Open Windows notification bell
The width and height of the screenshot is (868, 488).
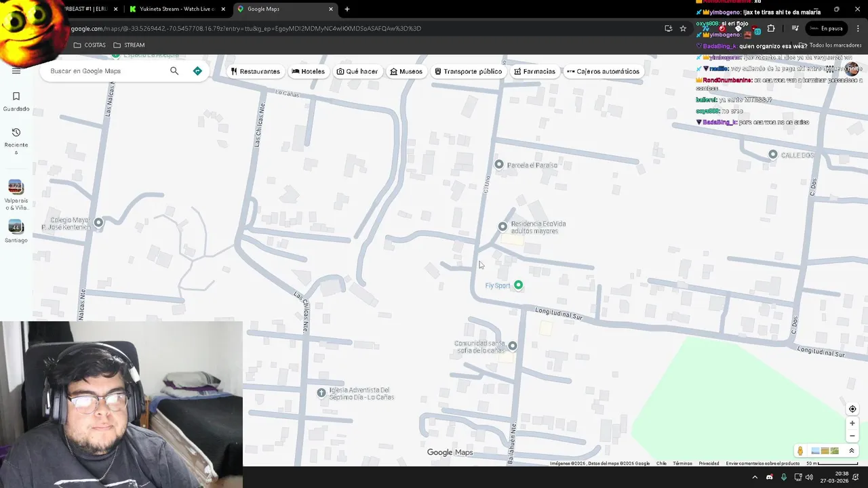(855, 477)
